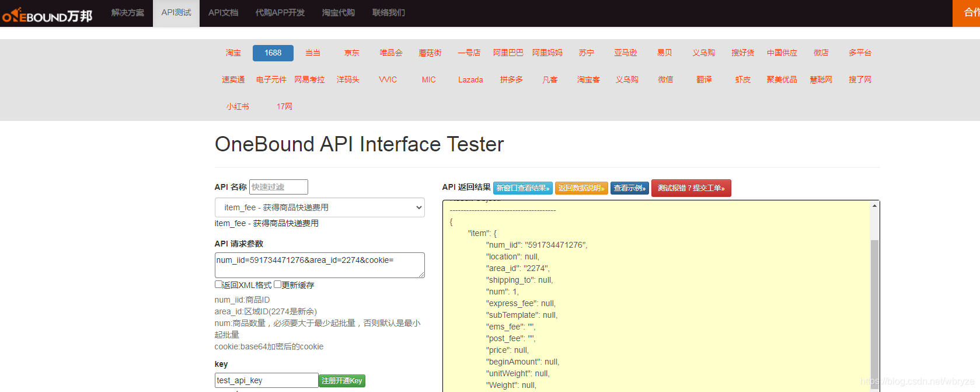Select the 电子元件 platform link
The width and height of the screenshot is (980, 392).
pyautogui.click(x=271, y=79)
